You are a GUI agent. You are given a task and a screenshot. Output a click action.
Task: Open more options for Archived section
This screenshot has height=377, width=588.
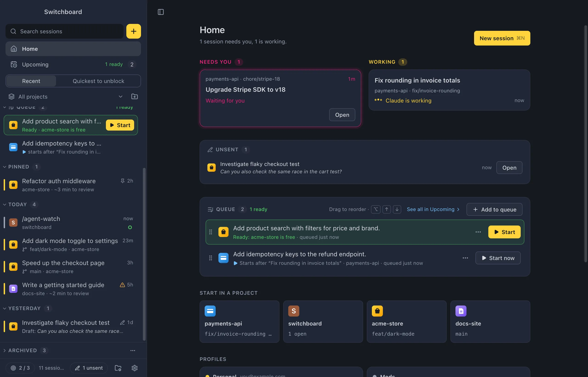pyautogui.click(x=133, y=350)
